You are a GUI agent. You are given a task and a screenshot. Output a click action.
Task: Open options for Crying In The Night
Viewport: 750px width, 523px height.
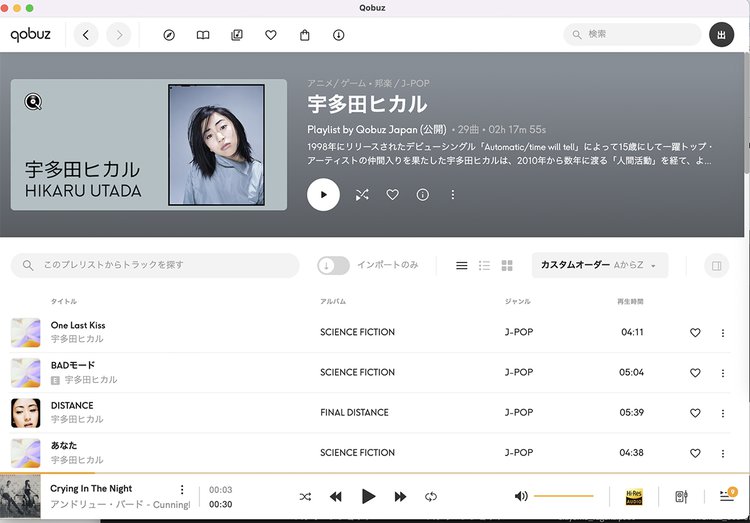(x=182, y=490)
